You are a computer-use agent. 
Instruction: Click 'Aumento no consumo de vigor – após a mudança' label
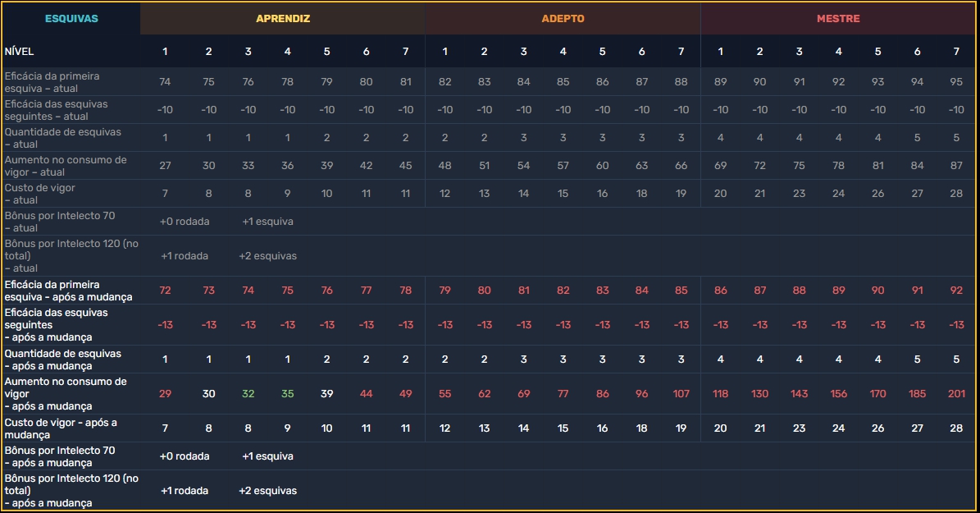(66, 393)
